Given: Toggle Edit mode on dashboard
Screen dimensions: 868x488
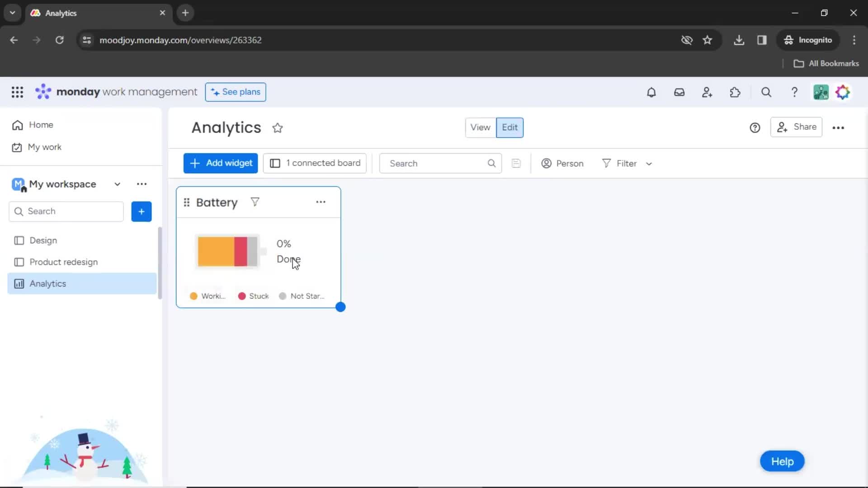Looking at the screenshot, I should [509, 127].
